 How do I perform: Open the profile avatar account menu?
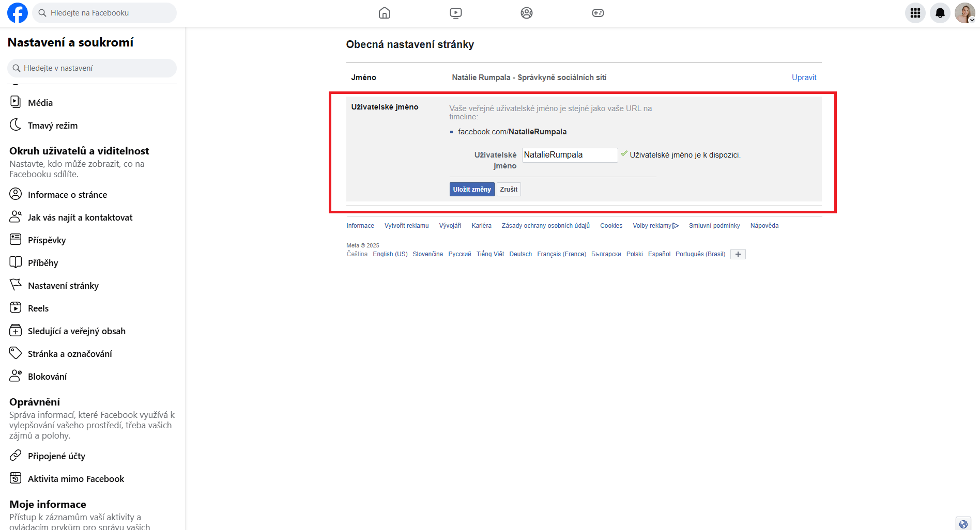965,13
